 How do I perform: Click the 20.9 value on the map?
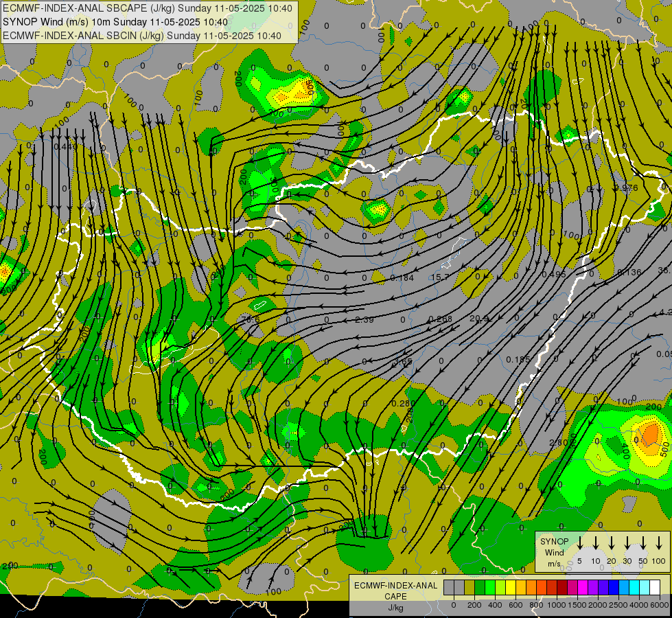(479, 318)
